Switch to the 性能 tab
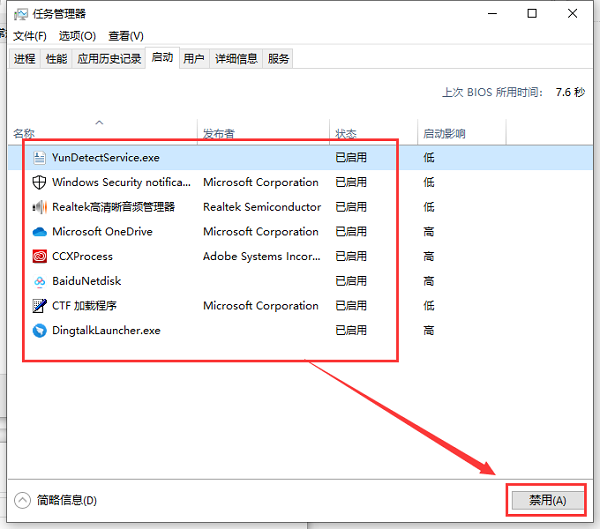The image size is (600, 529). point(56,59)
